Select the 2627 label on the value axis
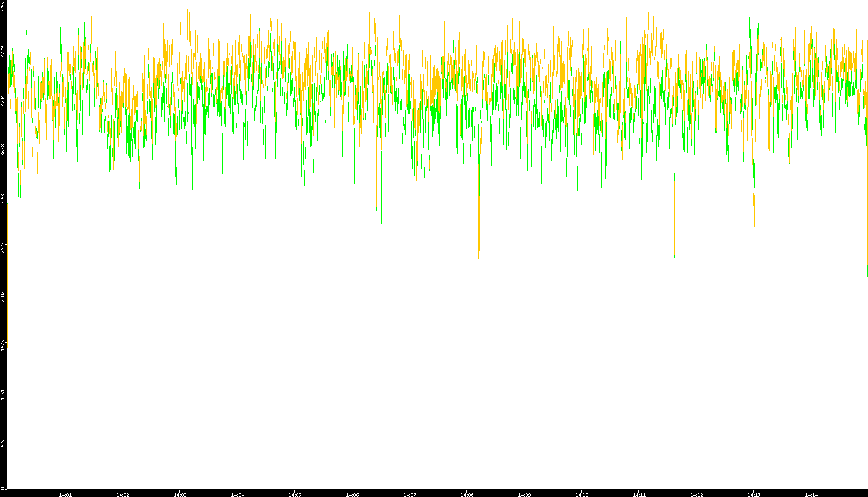 [x=3, y=247]
